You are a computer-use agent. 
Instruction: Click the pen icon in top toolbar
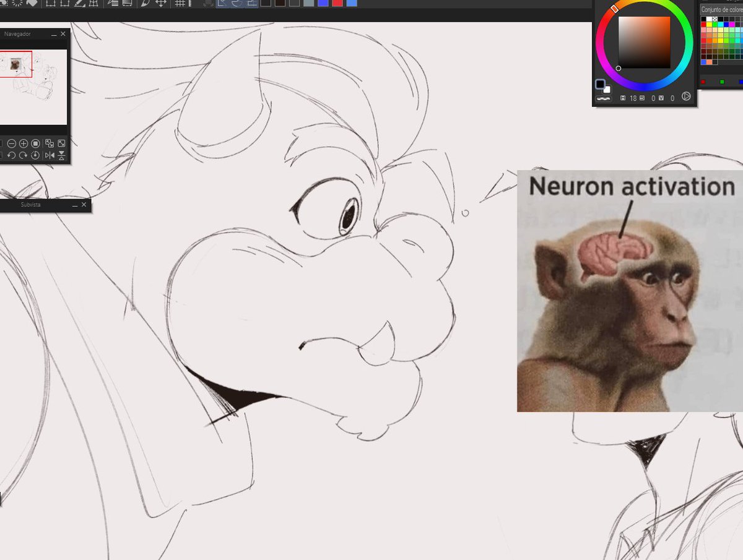tap(144, 3)
